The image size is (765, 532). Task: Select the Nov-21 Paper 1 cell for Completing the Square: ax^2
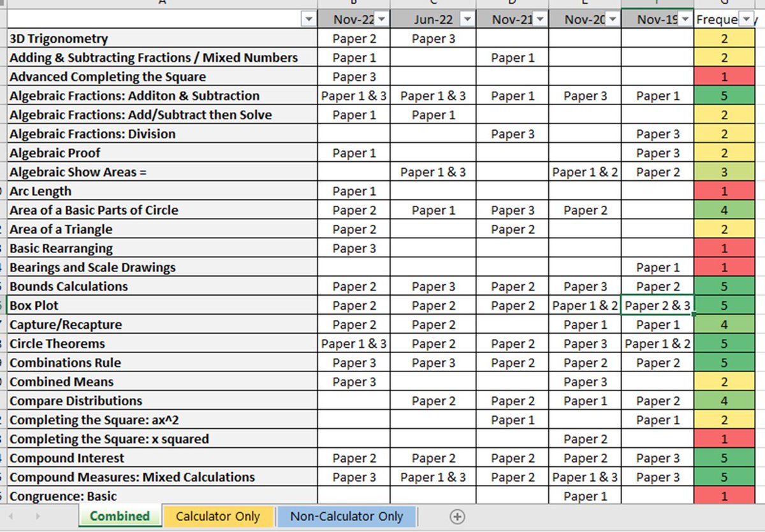(x=513, y=421)
